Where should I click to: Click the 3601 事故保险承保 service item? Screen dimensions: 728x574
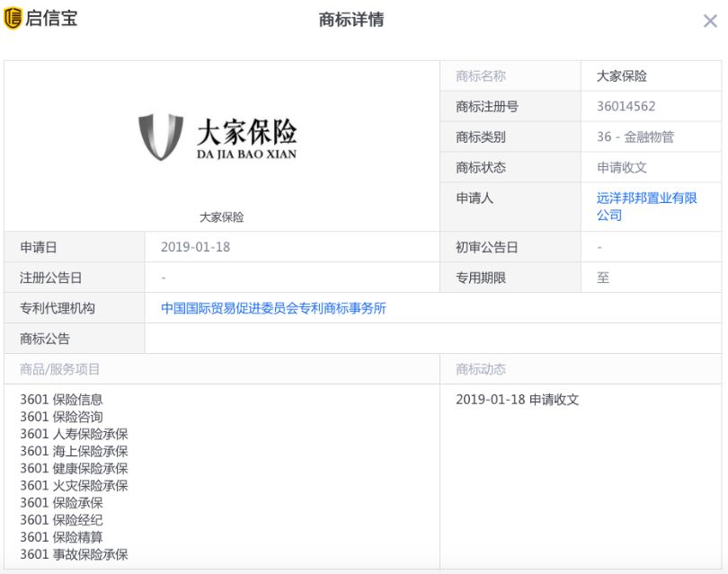(x=74, y=554)
